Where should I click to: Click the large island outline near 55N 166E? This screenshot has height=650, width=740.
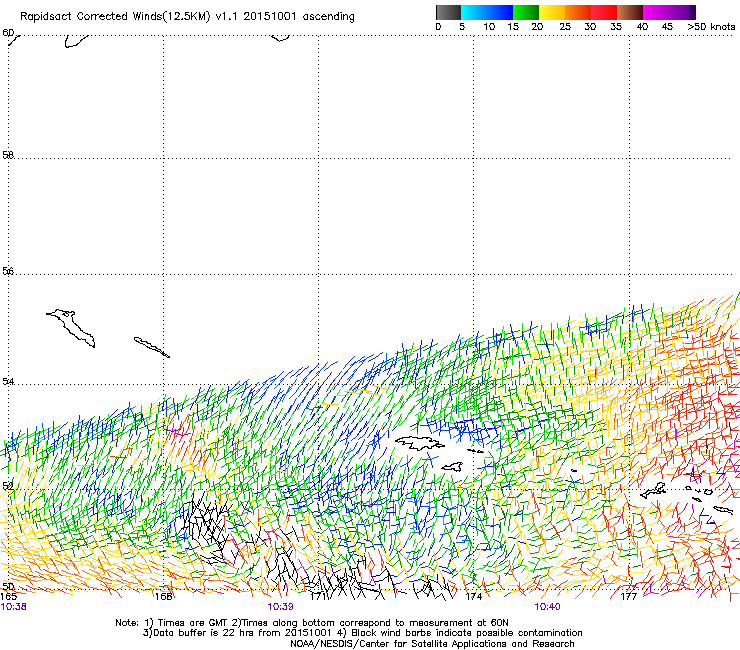71,327
